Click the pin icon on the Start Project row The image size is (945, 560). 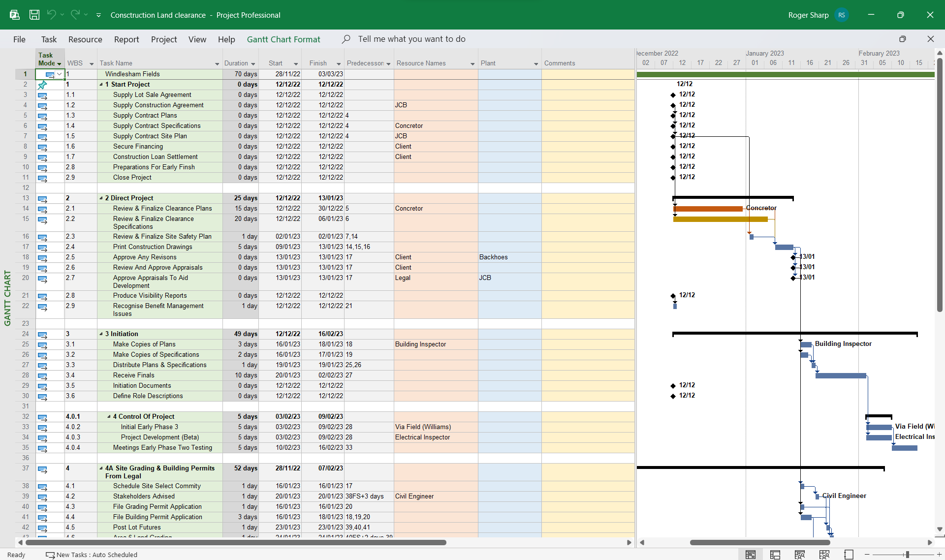coord(42,85)
